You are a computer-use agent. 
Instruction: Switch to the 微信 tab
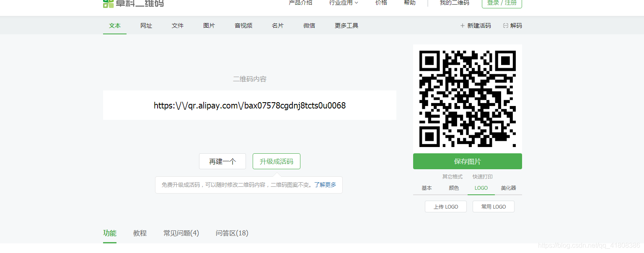[309, 26]
